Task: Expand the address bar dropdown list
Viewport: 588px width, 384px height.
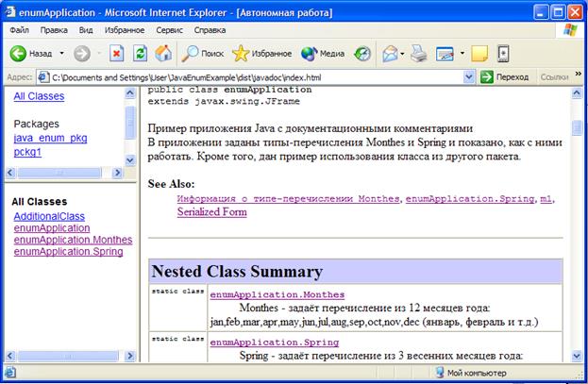Action: tap(469, 76)
